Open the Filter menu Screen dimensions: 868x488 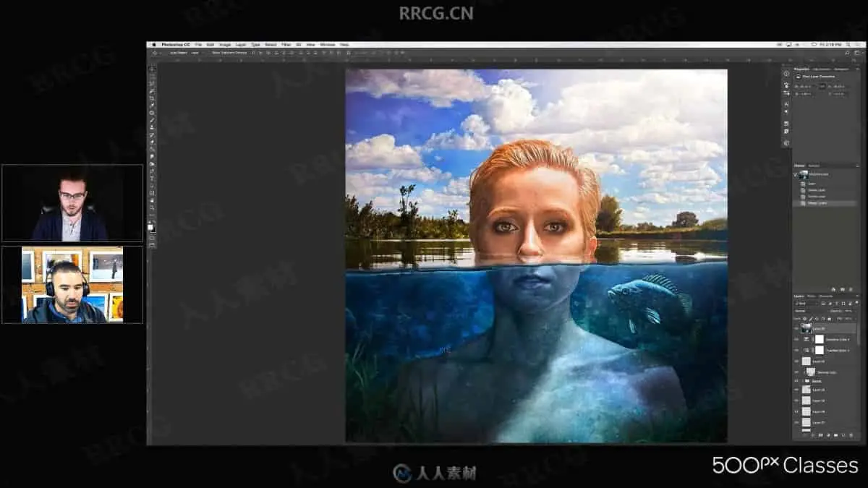(286, 45)
